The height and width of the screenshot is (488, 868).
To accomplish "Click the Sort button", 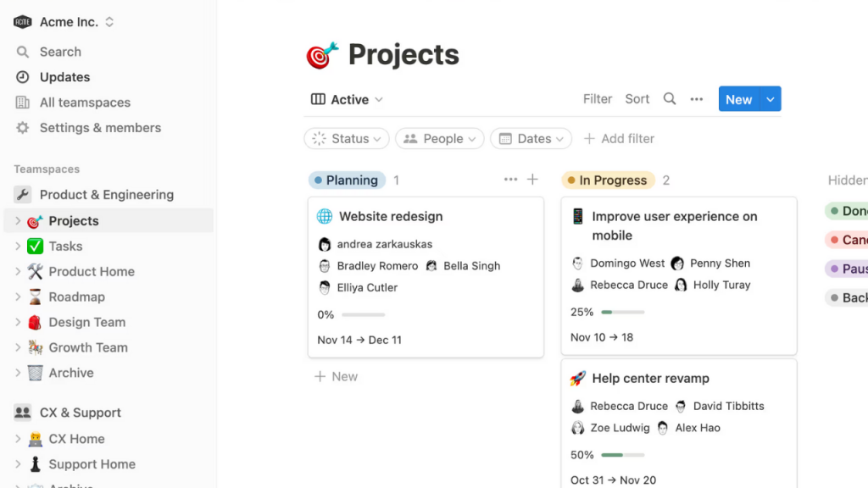I will pos(637,99).
